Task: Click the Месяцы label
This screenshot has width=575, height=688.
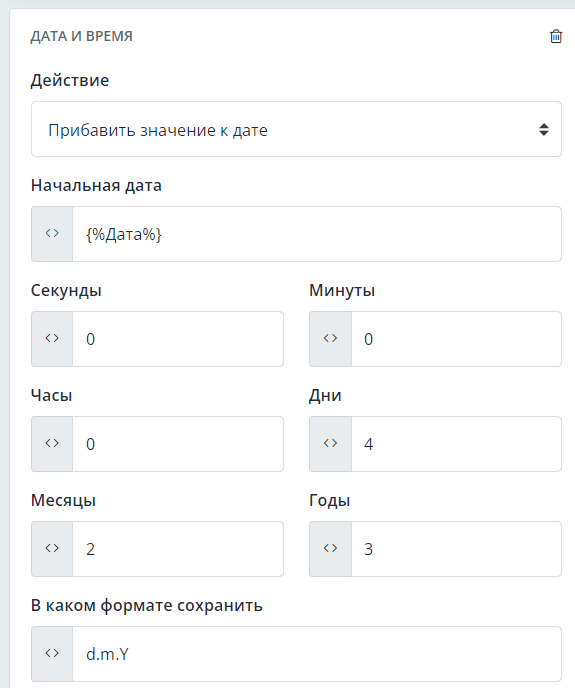Action: coord(63,500)
